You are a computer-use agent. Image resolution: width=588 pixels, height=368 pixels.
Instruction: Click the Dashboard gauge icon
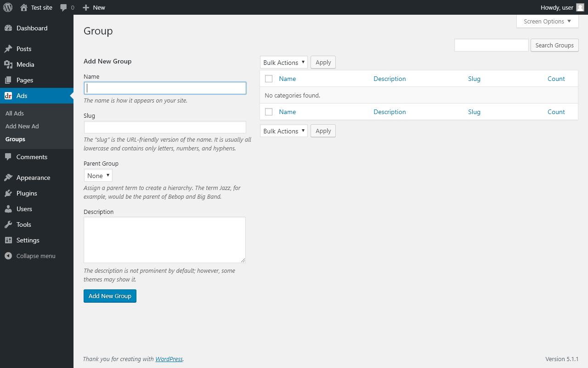[x=8, y=28]
